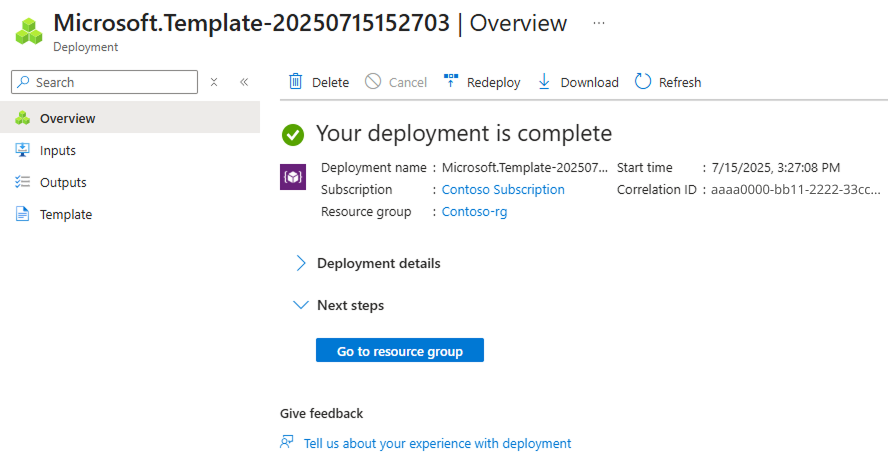This screenshot has width=888, height=461.
Task: Open the Contoso Subscription link
Action: [x=503, y=189]
